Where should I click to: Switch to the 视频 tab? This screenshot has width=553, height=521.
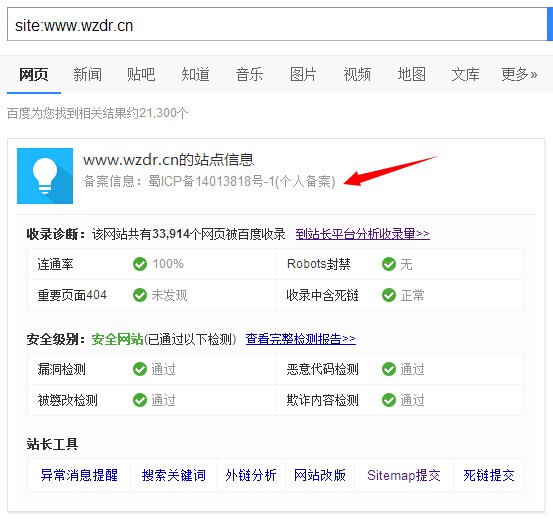coord(357,74)
